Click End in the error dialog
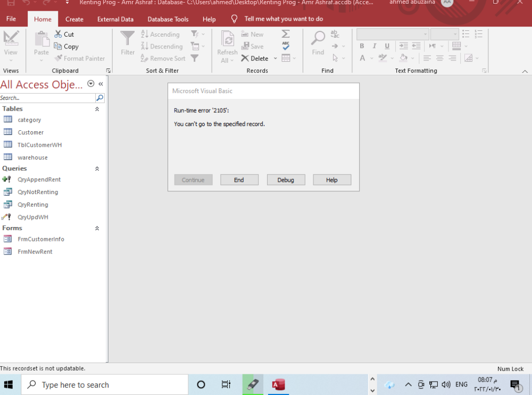The image size is (532, 395). point(239,180)
